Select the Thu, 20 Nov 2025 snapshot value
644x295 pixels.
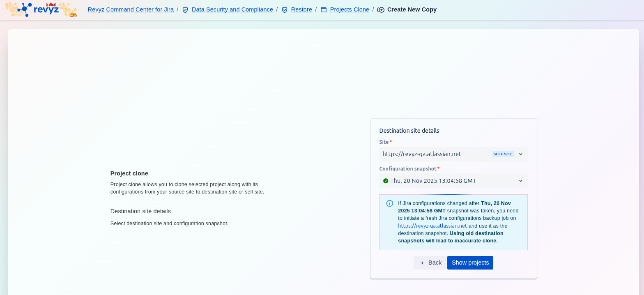coord(433,181)
